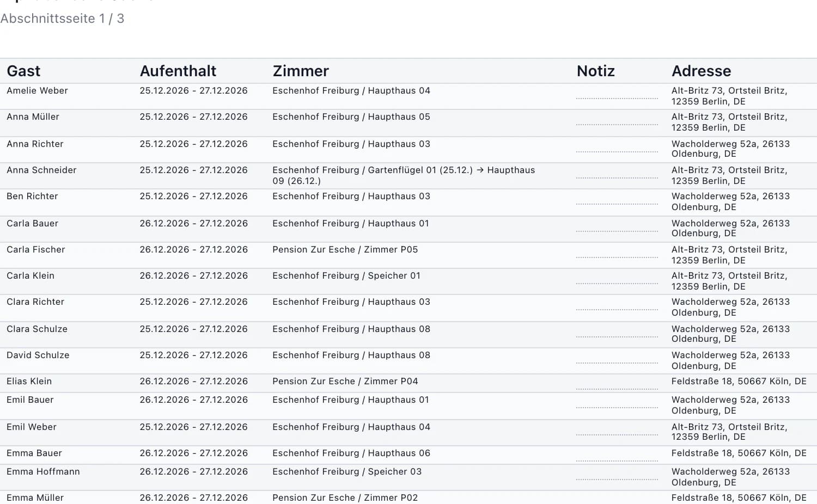Click room Pension Zur Esche / Zimmer P02
This screenshot has width=817, height=504.
click(345, 498)
